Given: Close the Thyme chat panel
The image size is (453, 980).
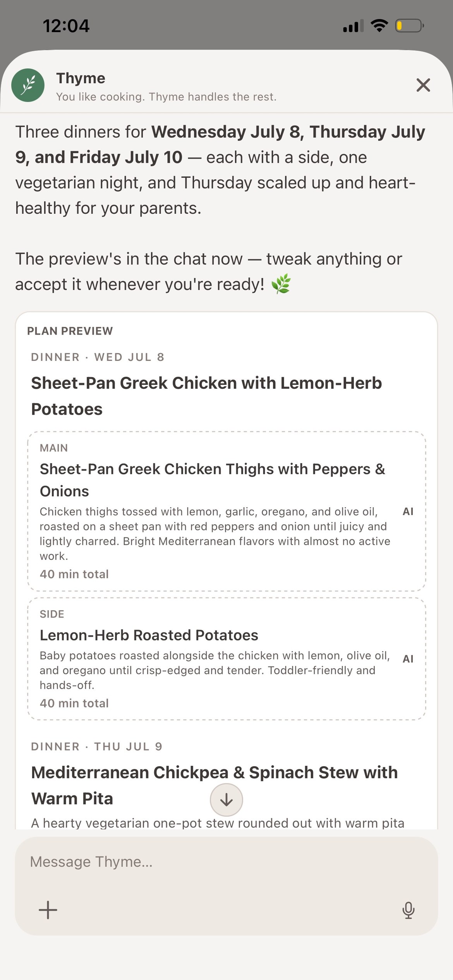Looking at the screenshot, I should [423, 85].
